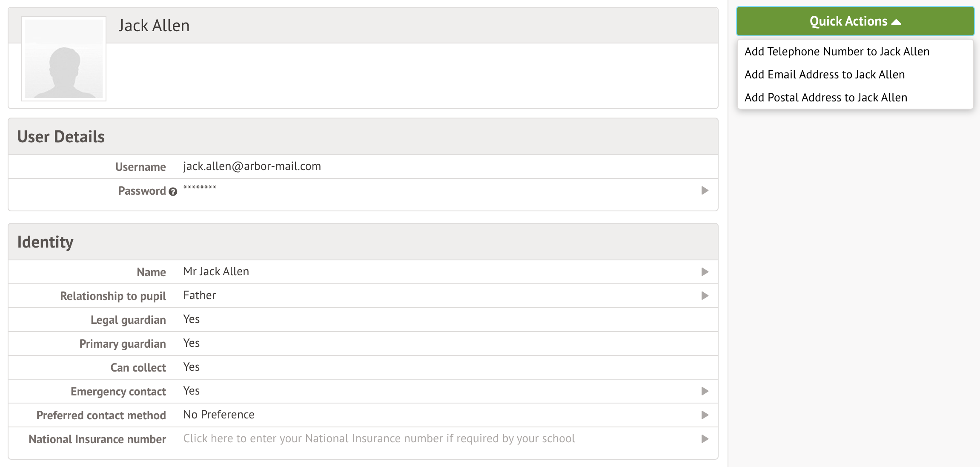This screenshot has width=980, height=467.
Task: Click the Emergency contact Yes value
Action: point(191,391)
